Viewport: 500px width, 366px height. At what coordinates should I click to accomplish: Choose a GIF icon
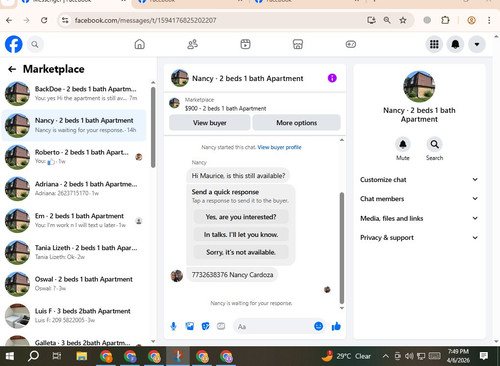click(x=221, y=326)
